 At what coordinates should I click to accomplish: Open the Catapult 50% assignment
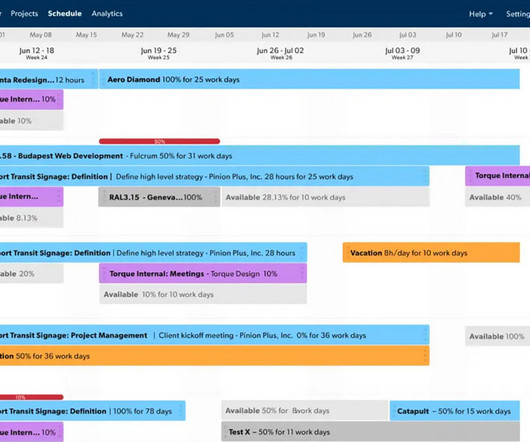coord(455,411)
